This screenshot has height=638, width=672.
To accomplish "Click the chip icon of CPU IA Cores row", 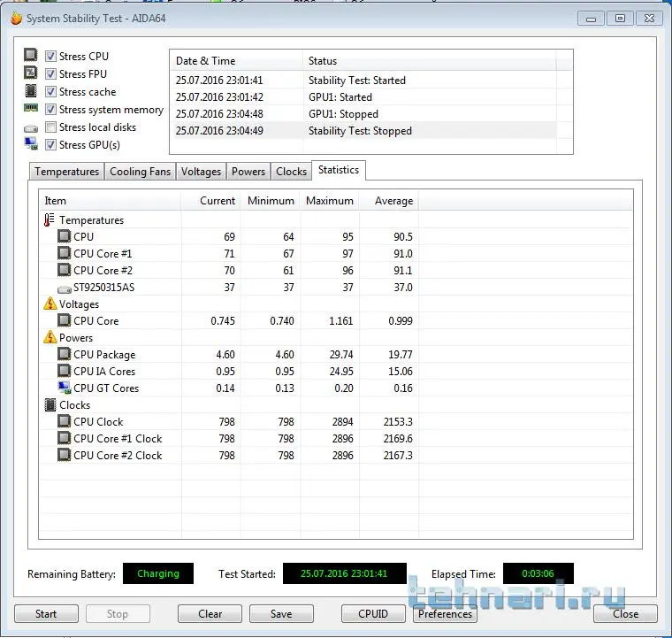I will click(x=65, y=371).
